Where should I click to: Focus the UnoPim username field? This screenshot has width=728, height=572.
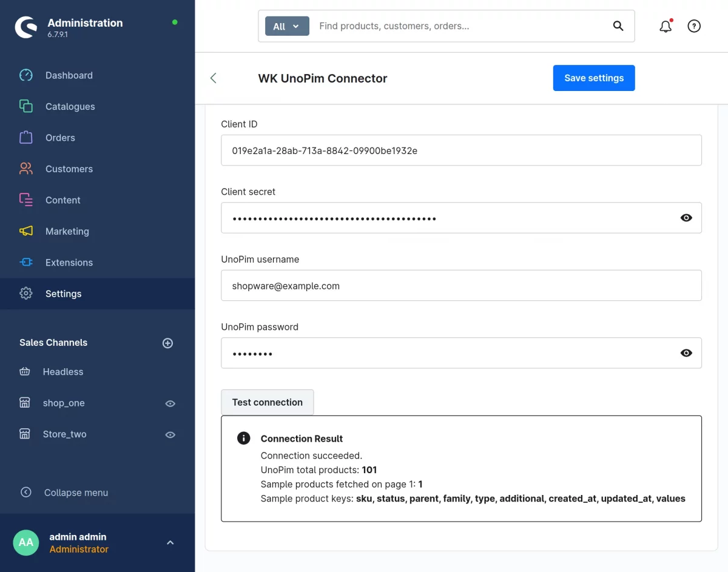[x=461, y=286]
